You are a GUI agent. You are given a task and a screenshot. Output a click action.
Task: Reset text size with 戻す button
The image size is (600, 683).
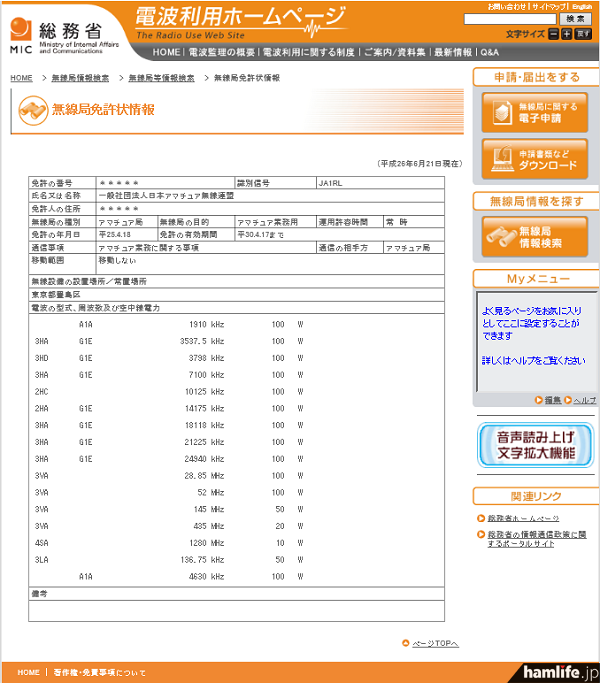point(583,33)
